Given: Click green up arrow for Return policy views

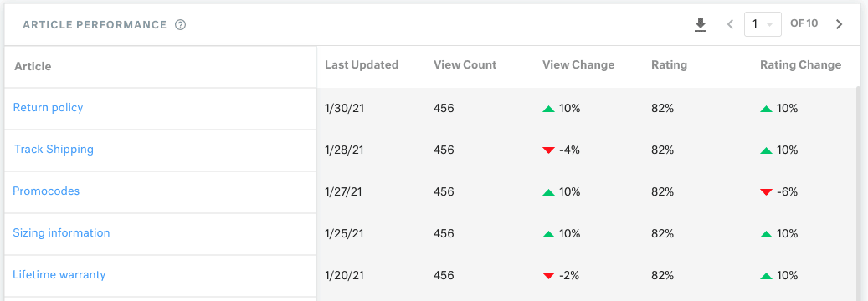Looking at the screenshot, I should click(548, 109).
